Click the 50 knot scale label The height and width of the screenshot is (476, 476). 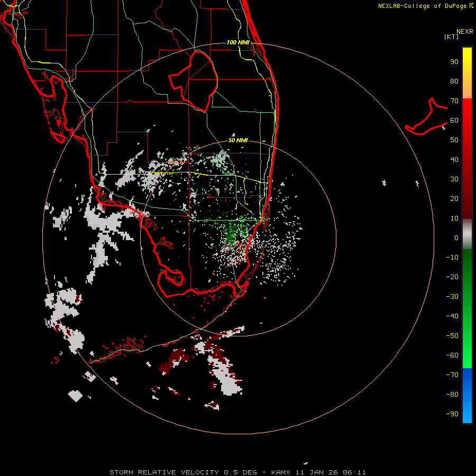[454, 140]
